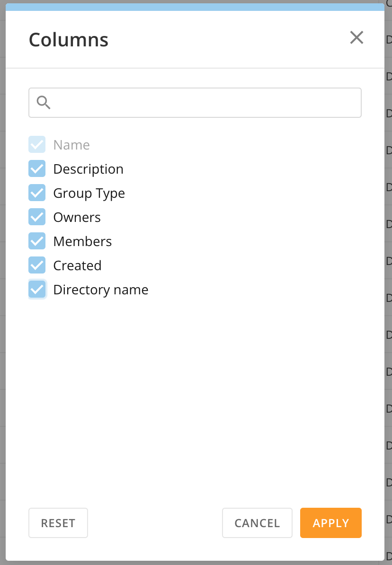This screenshot has width=392, height=565.
Task: Click the greyed-out "Name" label
Action: [x=71, y=144]
